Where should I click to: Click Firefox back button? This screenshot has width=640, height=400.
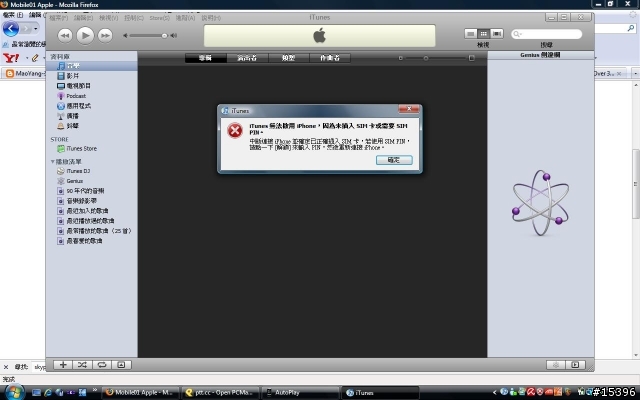[x=11, y=29]
